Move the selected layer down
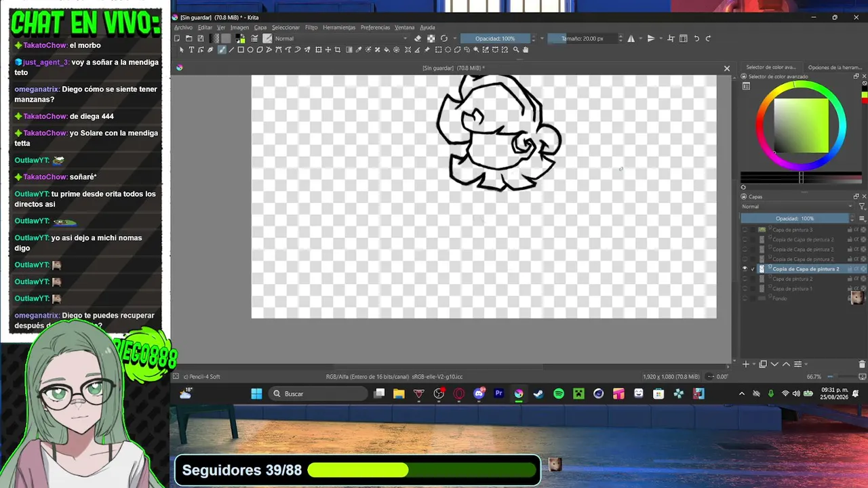868x488 pixels. [775, 364]
